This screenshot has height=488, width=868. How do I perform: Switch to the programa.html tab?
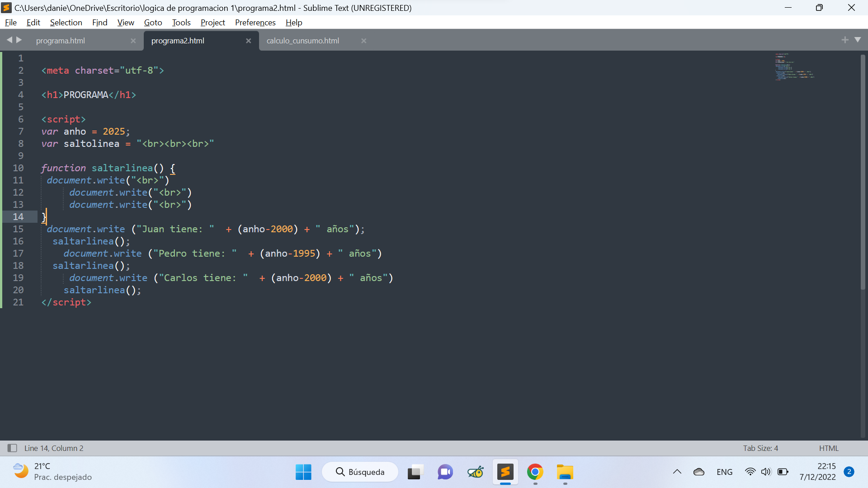coord(61,41)
